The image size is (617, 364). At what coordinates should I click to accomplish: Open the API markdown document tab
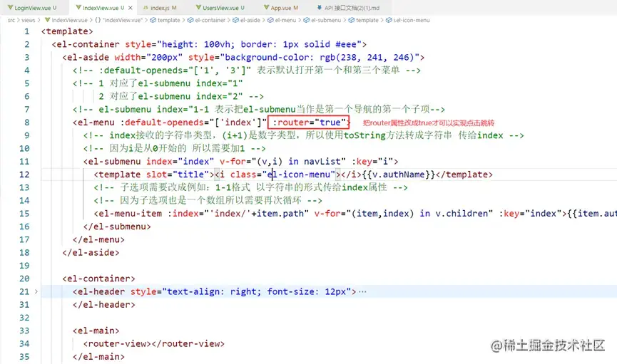pyautogui.click(x=348, y=7)
